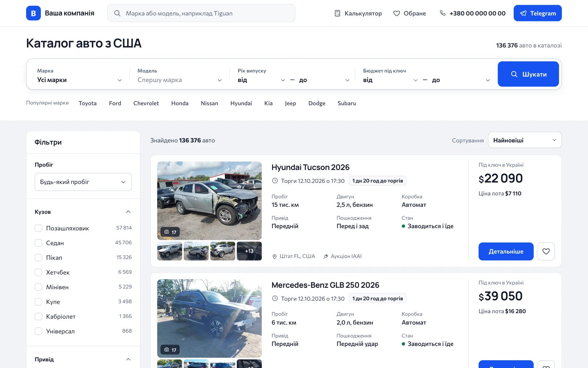Check the Універсал body type
588x368 pixels.
pos(38,331)
